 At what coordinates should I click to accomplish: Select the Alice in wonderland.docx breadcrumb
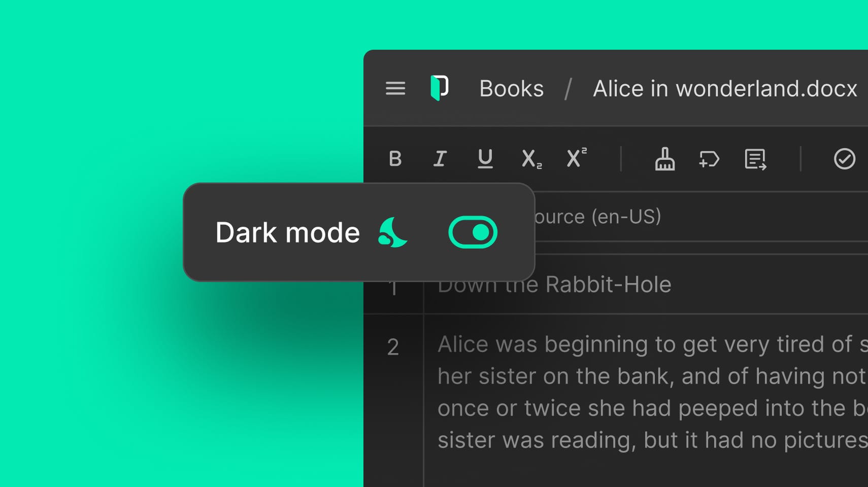click(724, 89)
